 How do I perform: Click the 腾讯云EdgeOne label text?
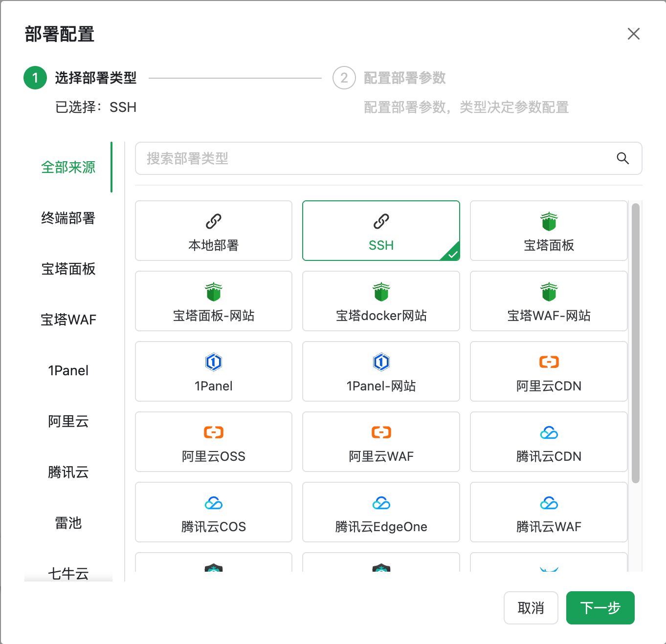tap(381, 527)
